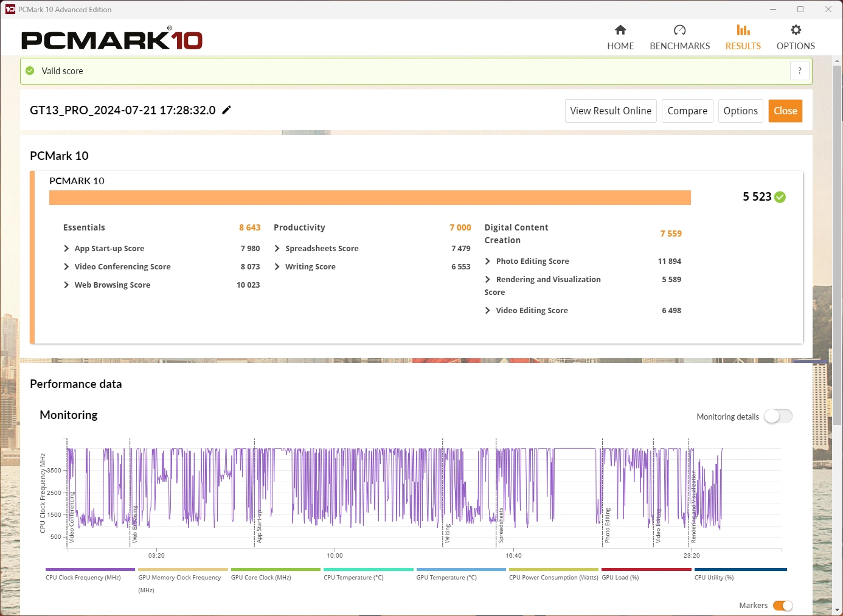Click View Result Online button
This screenshot has height=616, width=843.
point(611,111)
